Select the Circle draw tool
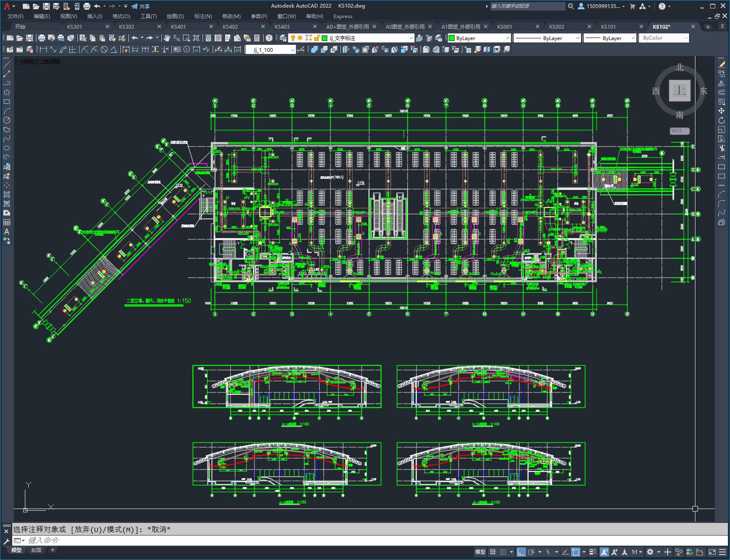730x560 pixels. click(6, 121)
